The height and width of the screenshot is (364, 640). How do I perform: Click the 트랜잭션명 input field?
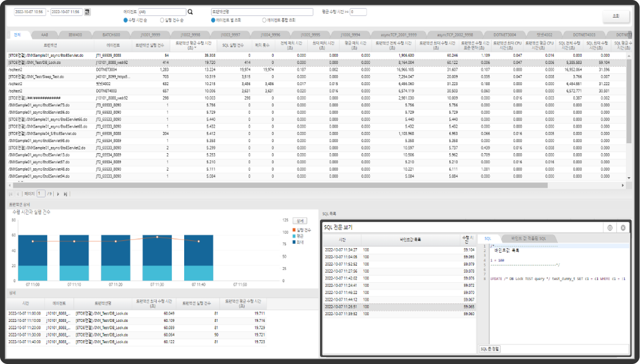click(262, 12)
